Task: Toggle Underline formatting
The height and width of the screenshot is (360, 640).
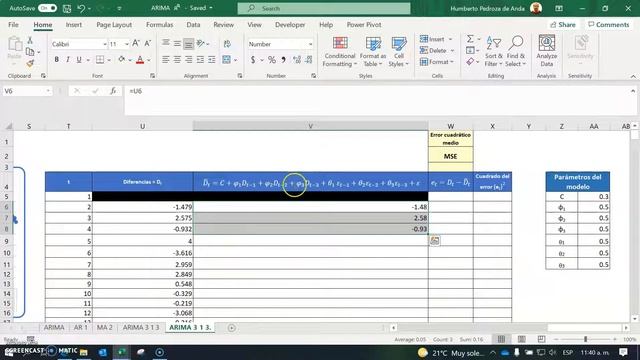Action: 79,60
